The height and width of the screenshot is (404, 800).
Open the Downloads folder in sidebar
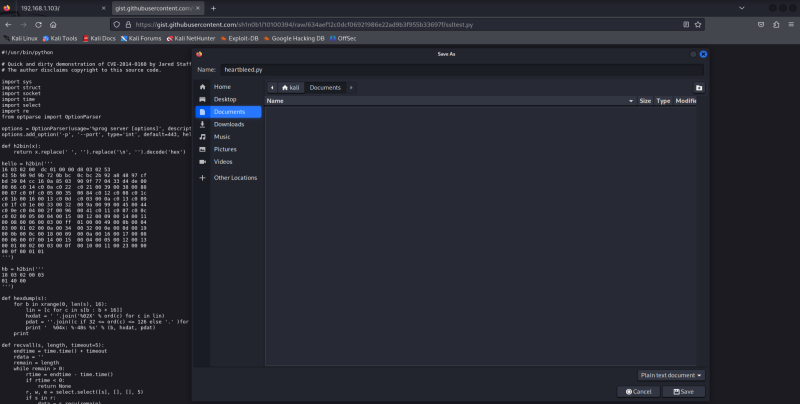click(x=228, y=124)
